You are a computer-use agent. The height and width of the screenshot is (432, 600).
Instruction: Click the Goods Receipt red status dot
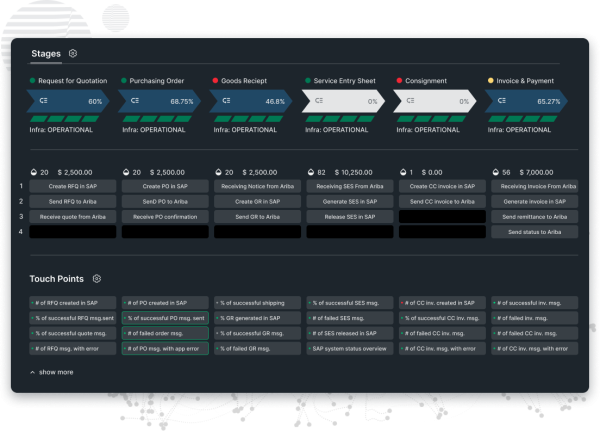[x=215, y=80]
